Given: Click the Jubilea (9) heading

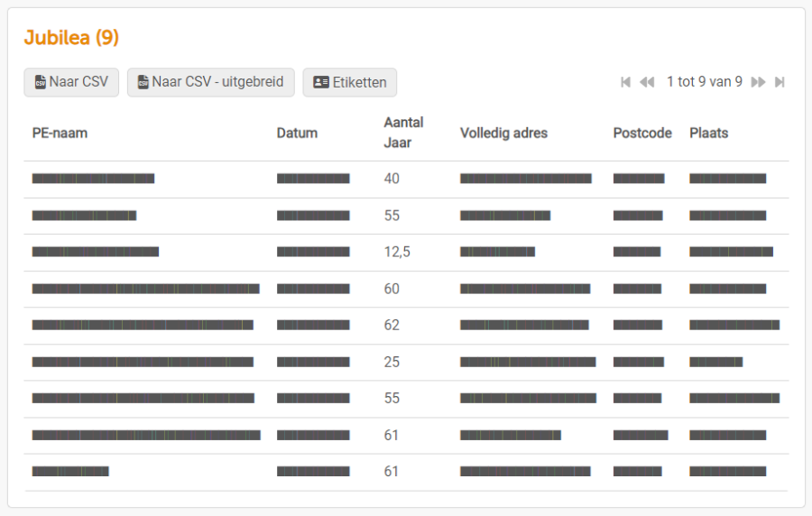Looking at the screenshot, I should pos(71,38).
